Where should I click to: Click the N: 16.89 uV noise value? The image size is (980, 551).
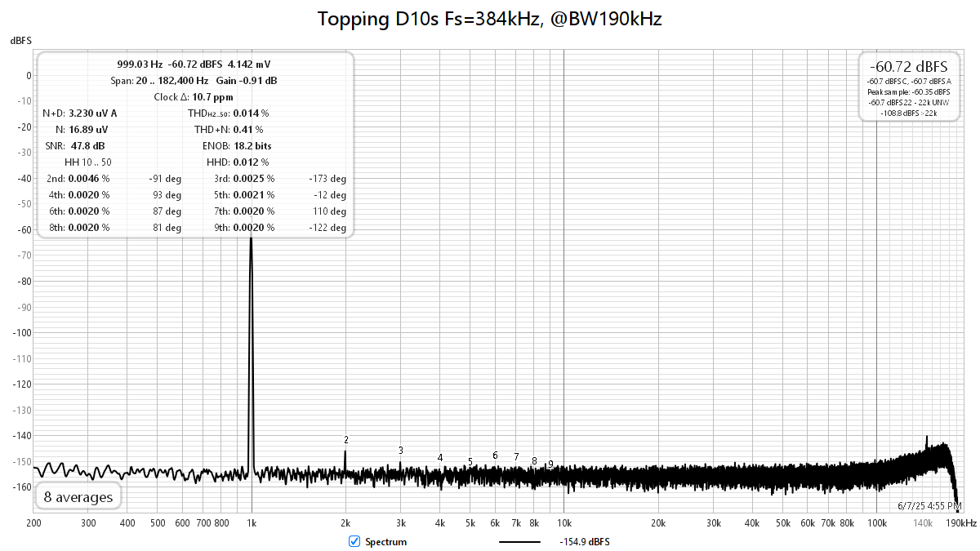pyautogui.click(x=88, y=130)
